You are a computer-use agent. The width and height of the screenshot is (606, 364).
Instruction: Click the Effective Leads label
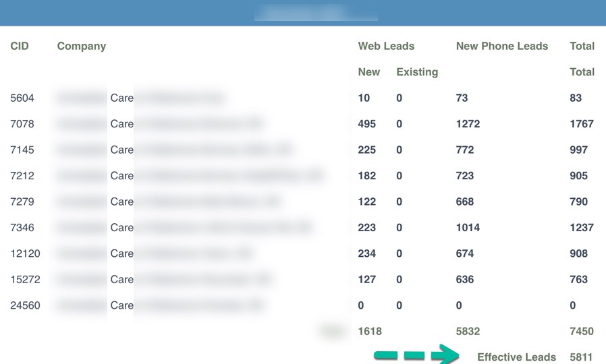point(516,357)
